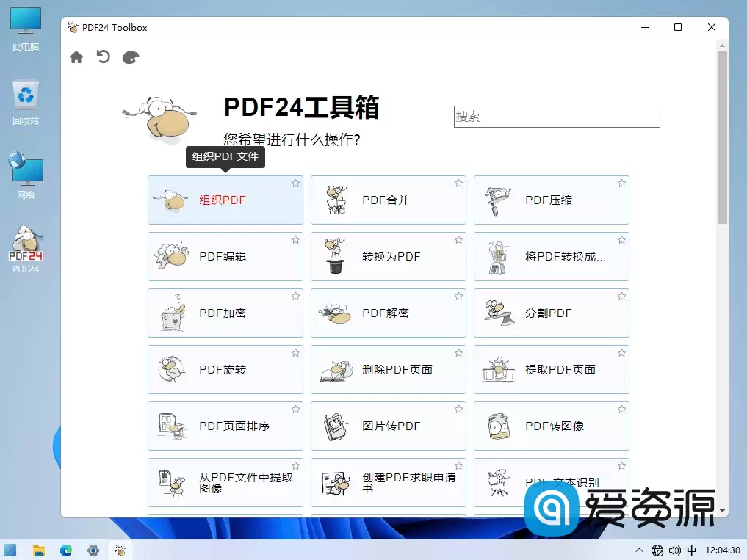The image size is (747, 560).
Task: Click the PDF24 icon on the taskbar
Action: (x=120, y=549)
